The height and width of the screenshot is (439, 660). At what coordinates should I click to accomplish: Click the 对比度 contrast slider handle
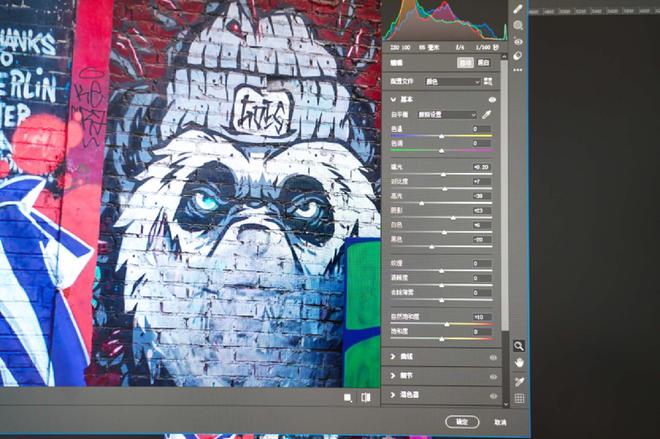444,189
